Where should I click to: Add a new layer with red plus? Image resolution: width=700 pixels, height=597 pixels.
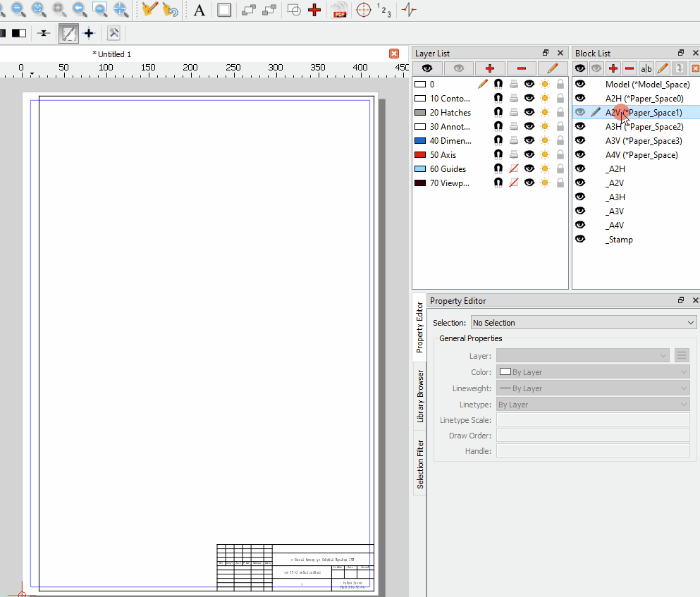[490, 68]
